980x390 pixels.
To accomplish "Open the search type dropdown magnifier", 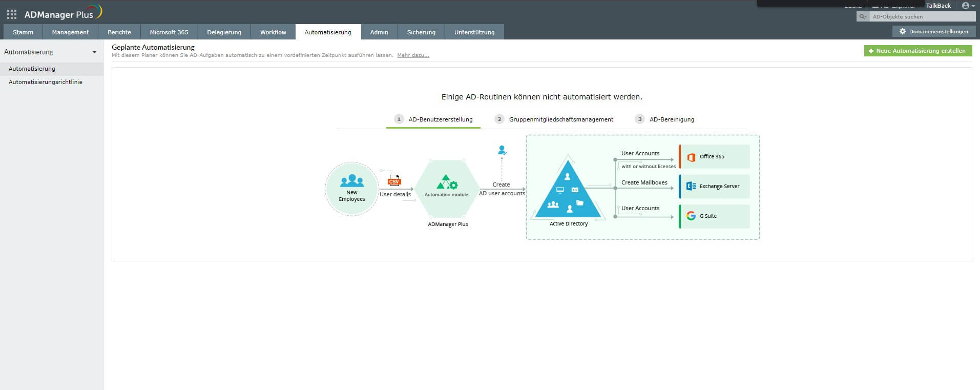I will (863, 16).
